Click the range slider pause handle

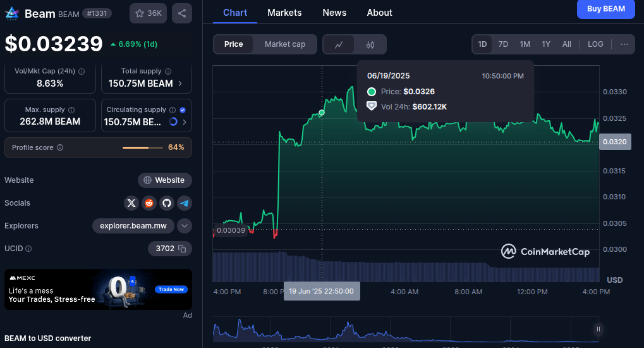[x=598, y=329]
